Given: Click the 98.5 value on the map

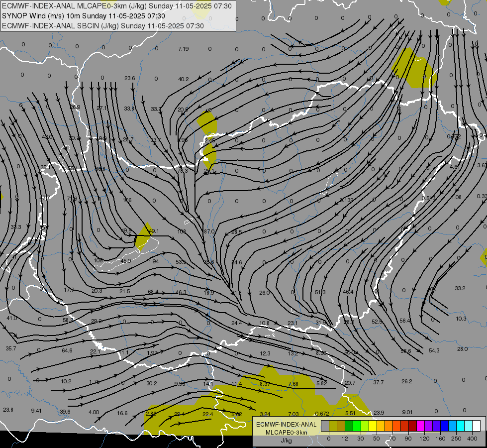Looking at the screenshot, I should (236, 232).
